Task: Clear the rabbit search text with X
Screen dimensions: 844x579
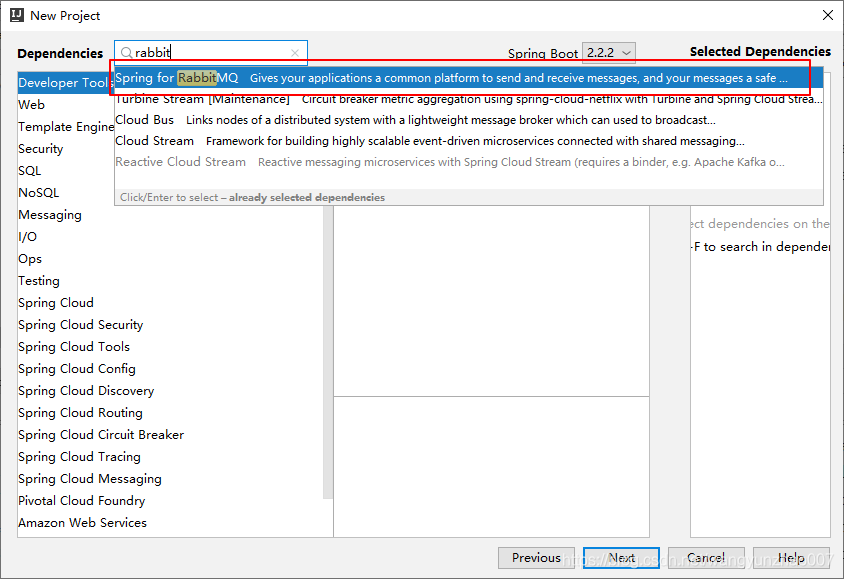Action: 294,53
